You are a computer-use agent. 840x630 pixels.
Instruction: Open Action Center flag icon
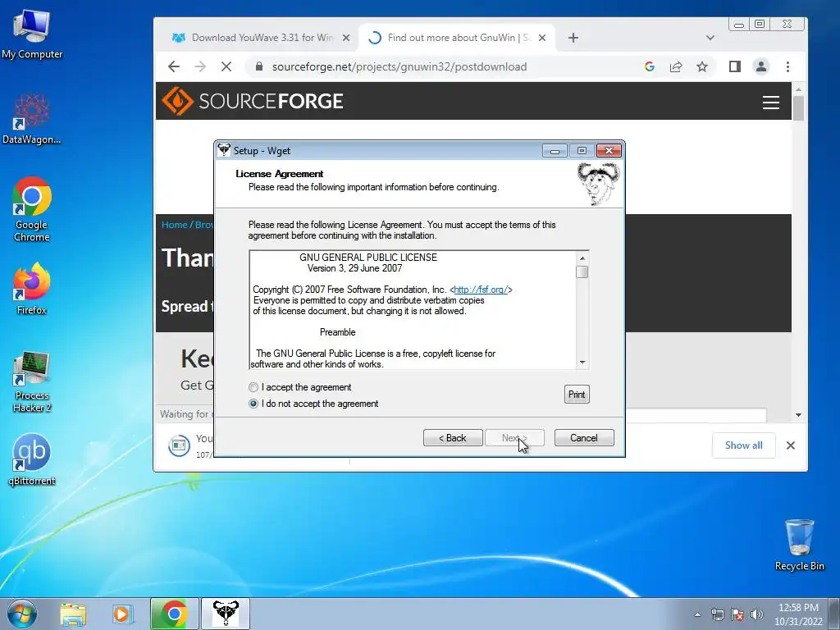737,614
